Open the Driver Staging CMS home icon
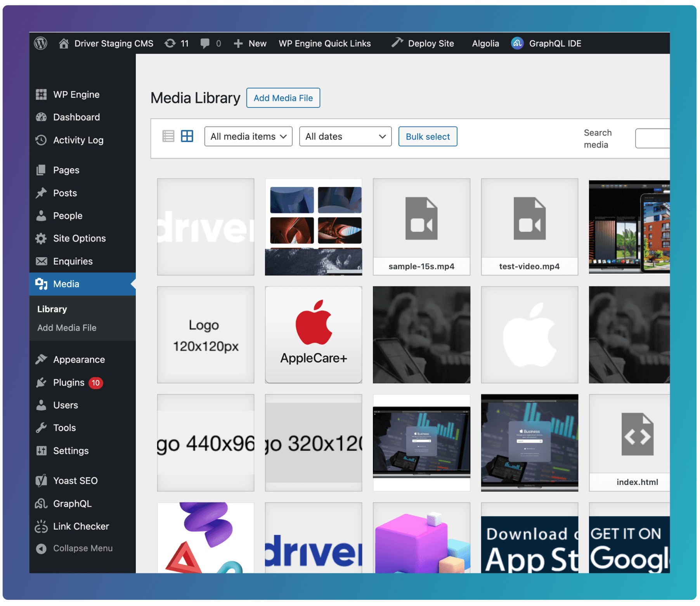Screen dimensions: 700x606 tap(64, 43)
